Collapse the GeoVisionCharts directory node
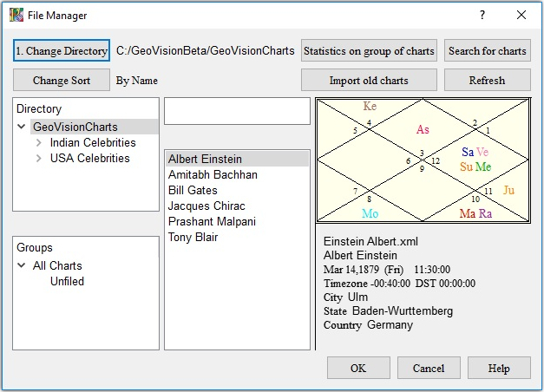Screen dimensions: 544x392 pos(21,127)
